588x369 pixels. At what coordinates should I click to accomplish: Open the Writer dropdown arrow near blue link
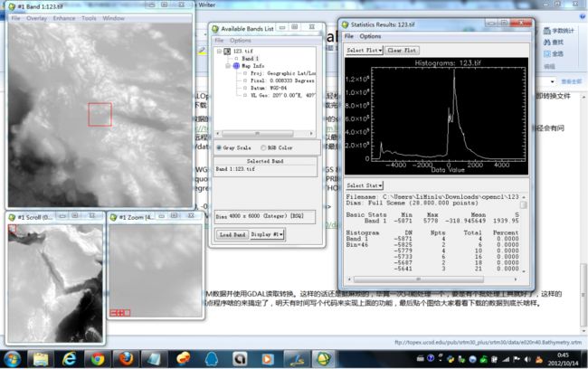click(552, 81)
